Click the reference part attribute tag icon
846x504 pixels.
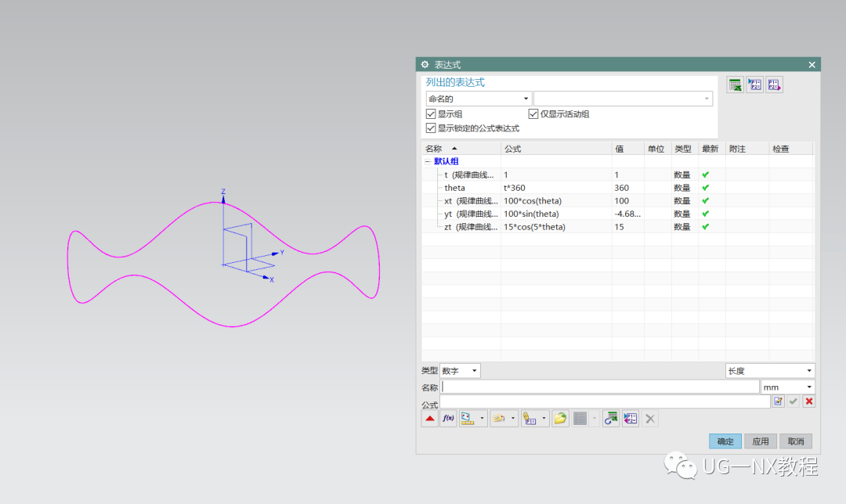499,418
